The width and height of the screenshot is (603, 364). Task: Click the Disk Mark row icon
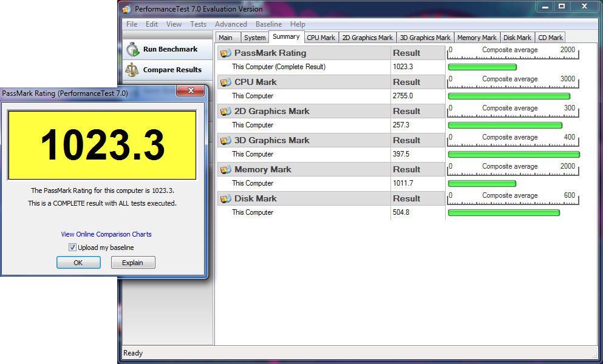226,199
